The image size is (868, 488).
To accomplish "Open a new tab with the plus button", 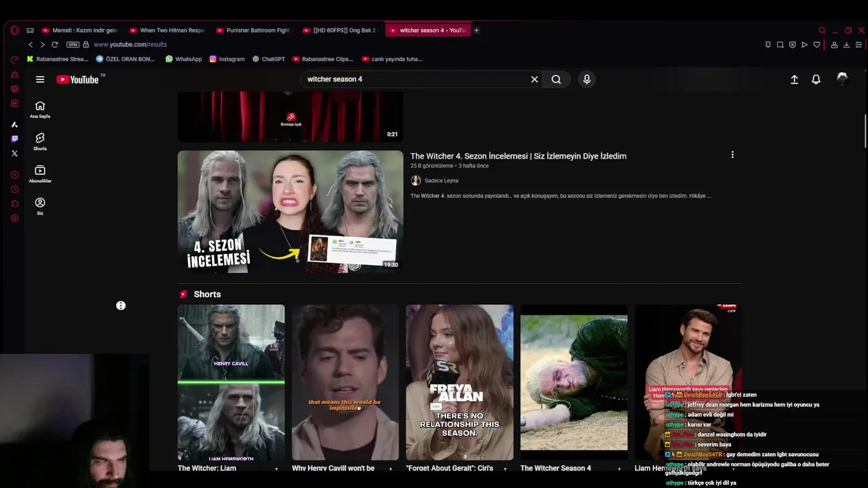I will (x=477, y=30).
